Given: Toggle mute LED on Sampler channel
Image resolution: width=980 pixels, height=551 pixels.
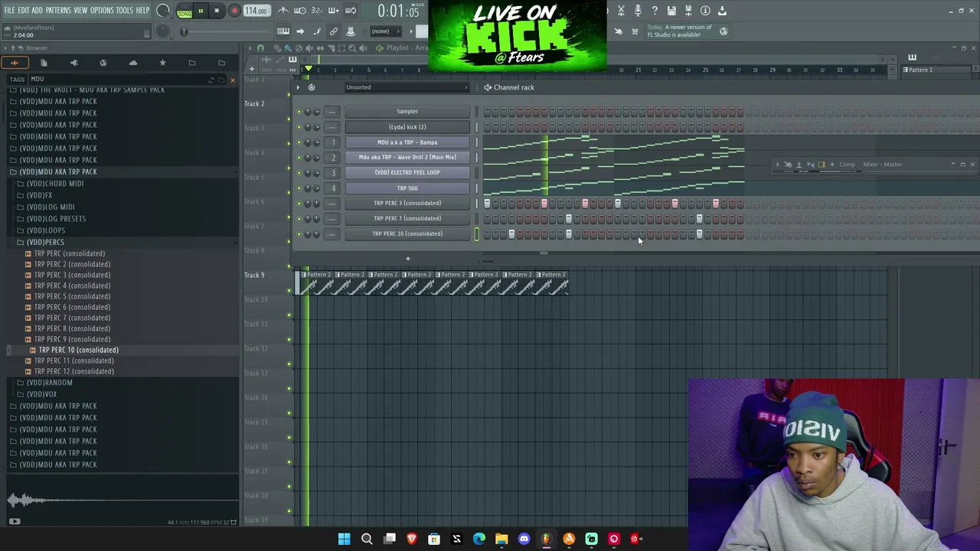Looking at the screenshot, I should (x=299, y=112).
